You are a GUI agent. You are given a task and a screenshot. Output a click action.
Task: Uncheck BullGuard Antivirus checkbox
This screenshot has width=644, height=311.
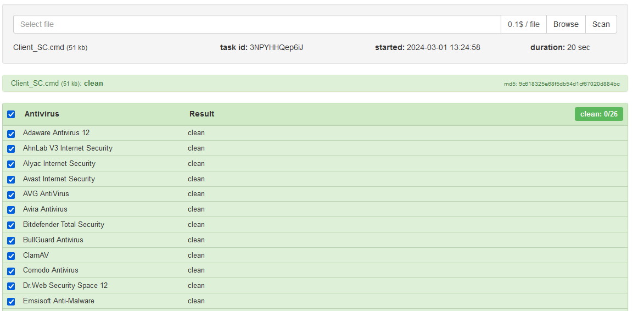[x=11, y=241]
